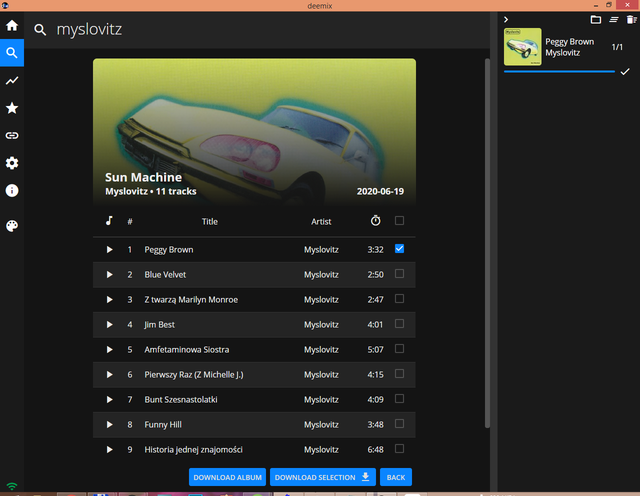Click the Funny Hill track title
The image size is (640, 496).
pos(163,425)
